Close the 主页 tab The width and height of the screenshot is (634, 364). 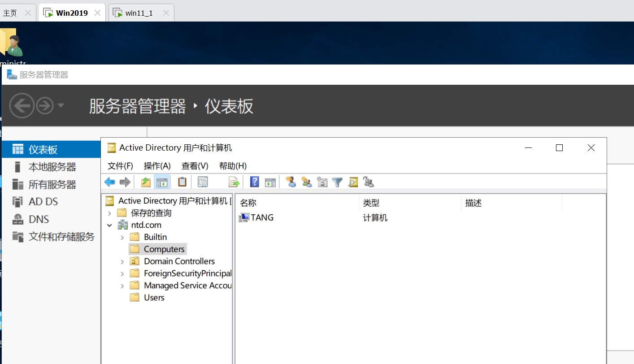pyautogui.click(x=28, y=13)
